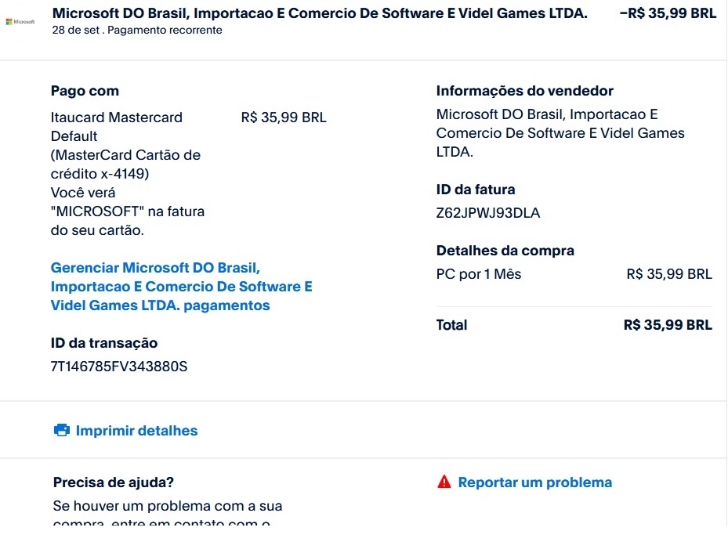Click the Total amount R$ 35,99 BRL
This screenshot has width=728, height=560.
pos(668,325)
